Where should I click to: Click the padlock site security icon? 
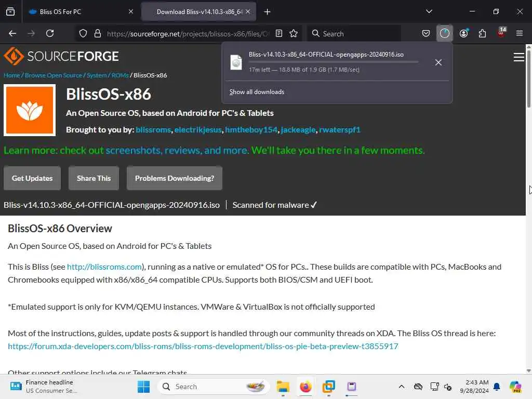(98, 33)
